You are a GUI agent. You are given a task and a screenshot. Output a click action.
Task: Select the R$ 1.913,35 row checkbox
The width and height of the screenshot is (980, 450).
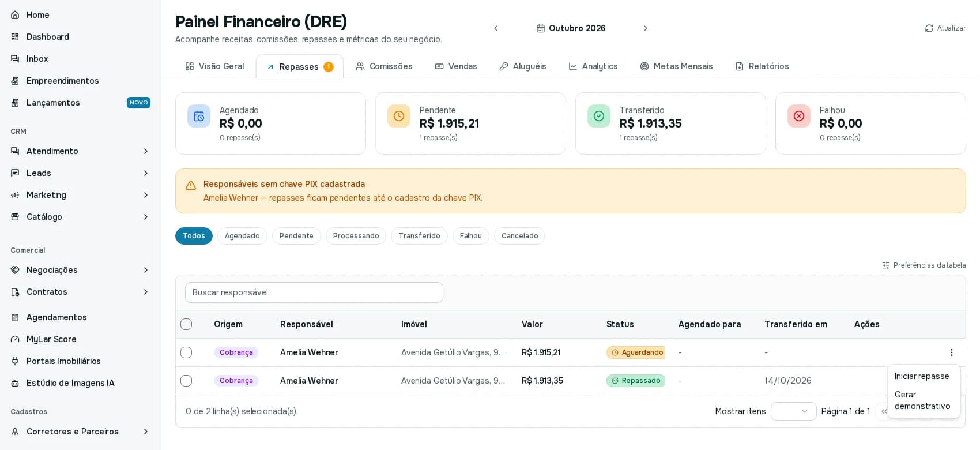186,381
